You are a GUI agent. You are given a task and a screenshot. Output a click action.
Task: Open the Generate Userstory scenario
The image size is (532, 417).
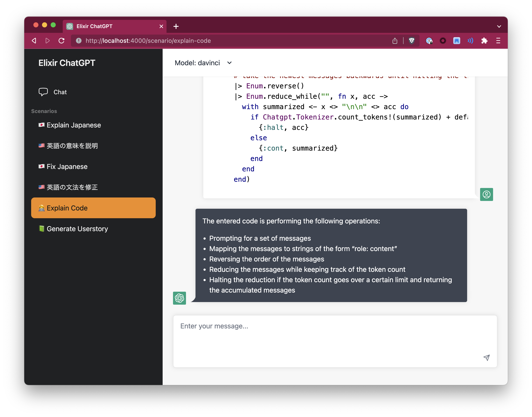77,229
